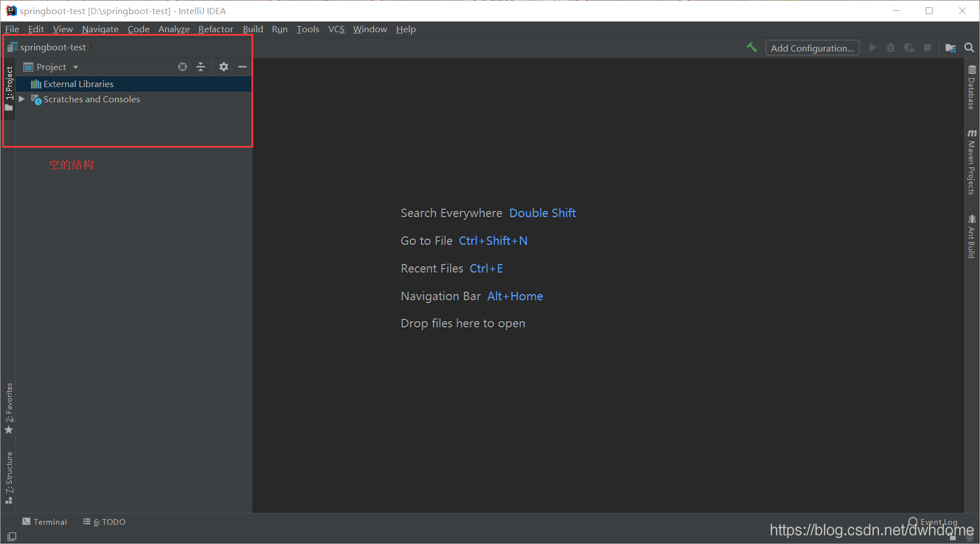Screen dimensions: 980x544
Task: Click the Ant Build icon on right strip
Action: click(972, 219)
